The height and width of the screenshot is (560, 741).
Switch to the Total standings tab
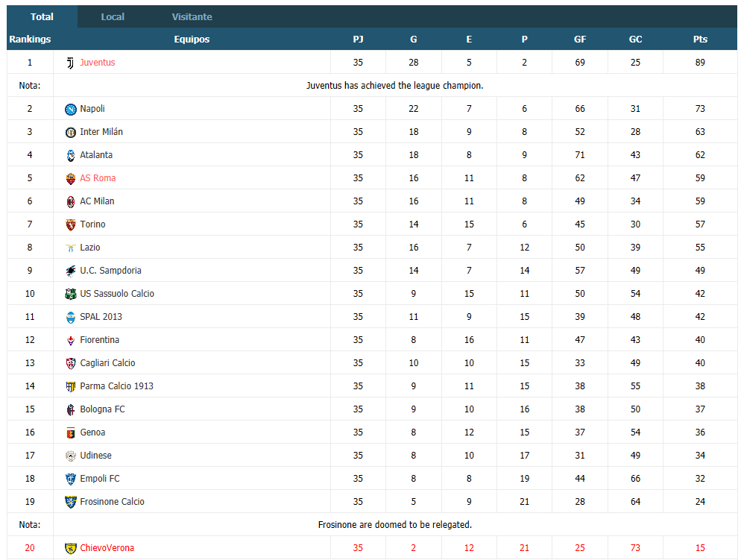pos(42,17)
